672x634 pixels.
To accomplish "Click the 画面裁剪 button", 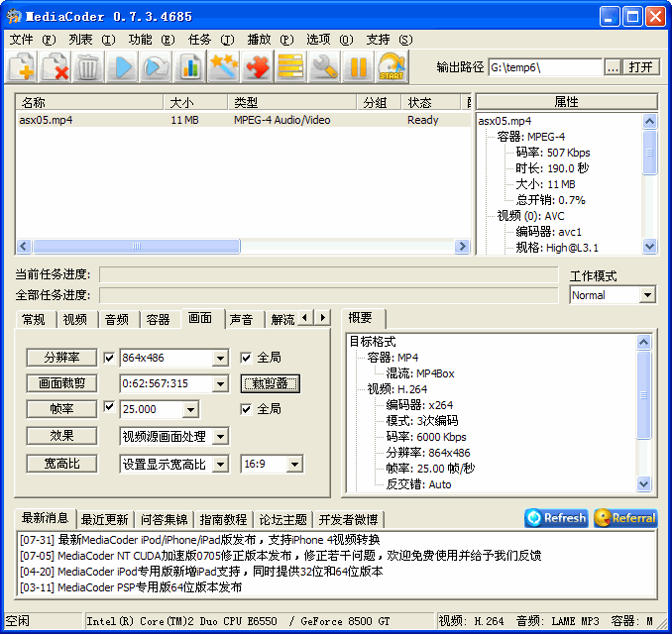I will pyautogui.click(x=61, y=383).
